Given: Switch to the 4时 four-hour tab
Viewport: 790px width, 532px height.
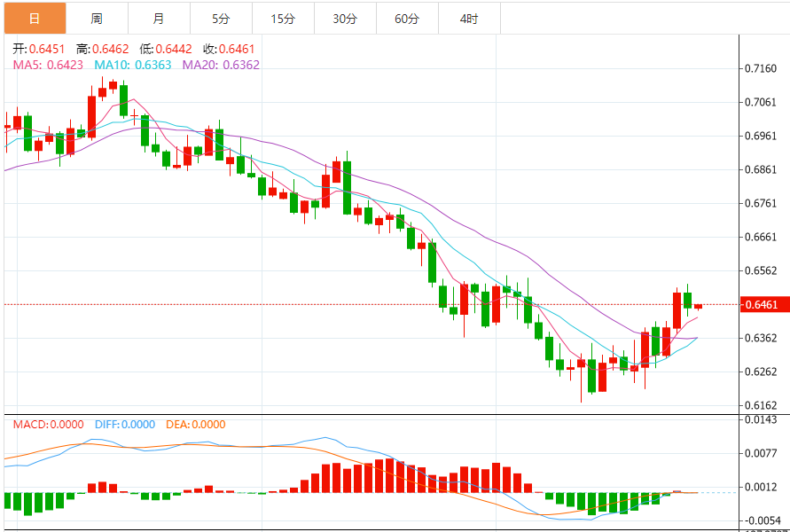Looking at the screenshot, I should tap(469, 19).
